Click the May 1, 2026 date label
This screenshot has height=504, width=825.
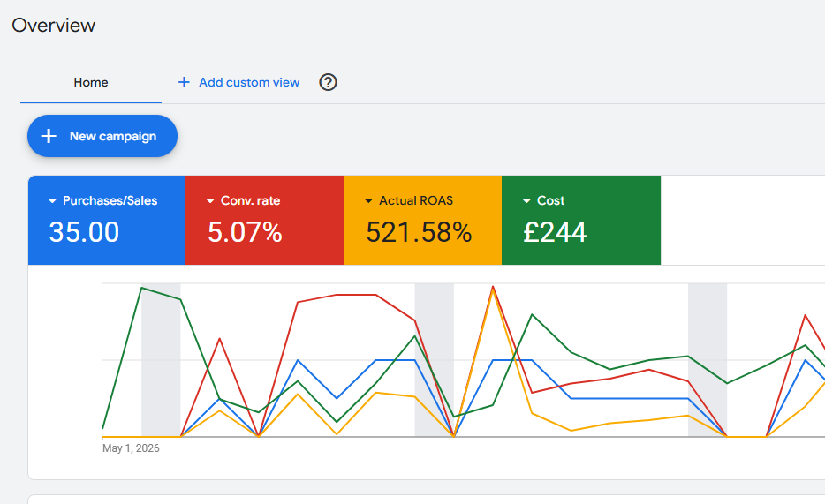(x=131, y=448)
